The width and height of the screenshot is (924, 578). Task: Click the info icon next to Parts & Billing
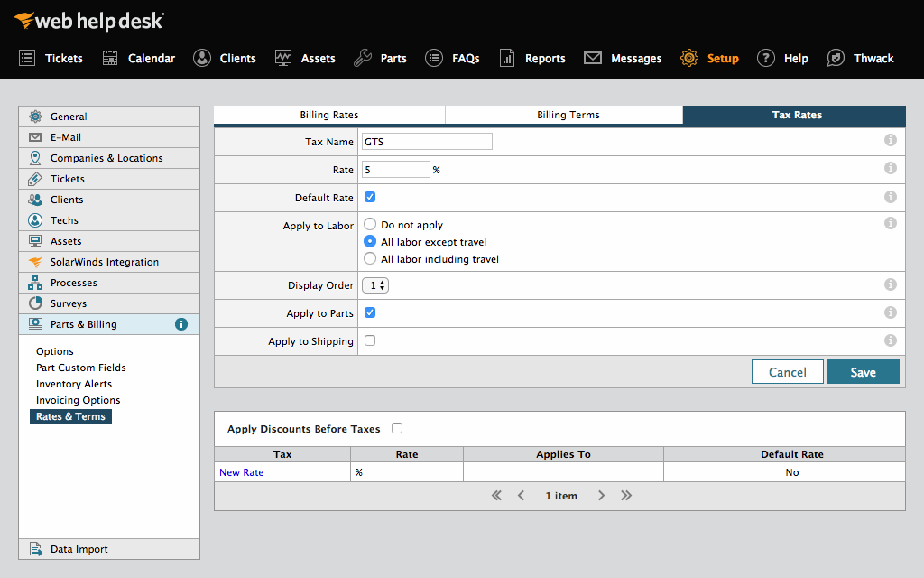click(180, 323)
